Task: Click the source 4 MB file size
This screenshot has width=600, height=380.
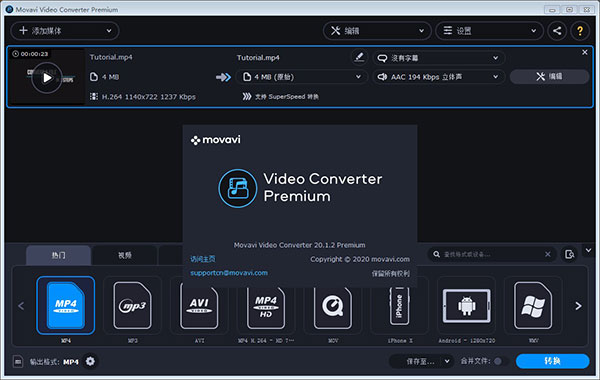Action: pos(110,77)
